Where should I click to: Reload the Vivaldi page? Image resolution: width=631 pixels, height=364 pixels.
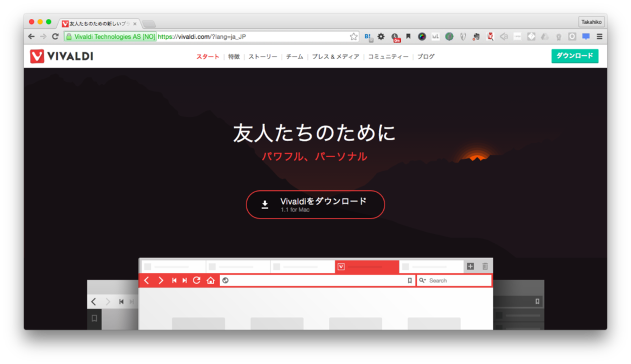[55, 36]
